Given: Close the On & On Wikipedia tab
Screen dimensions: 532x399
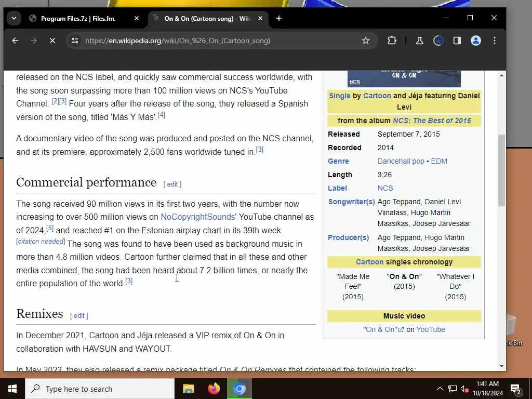Looking at the screenshot, I should click(x=260, y=18).
